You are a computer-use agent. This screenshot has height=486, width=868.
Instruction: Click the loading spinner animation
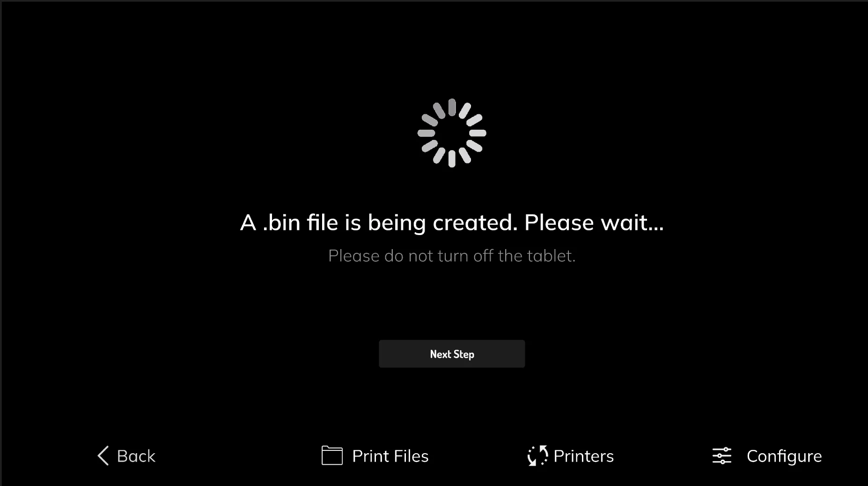click(x=452, y=133)
